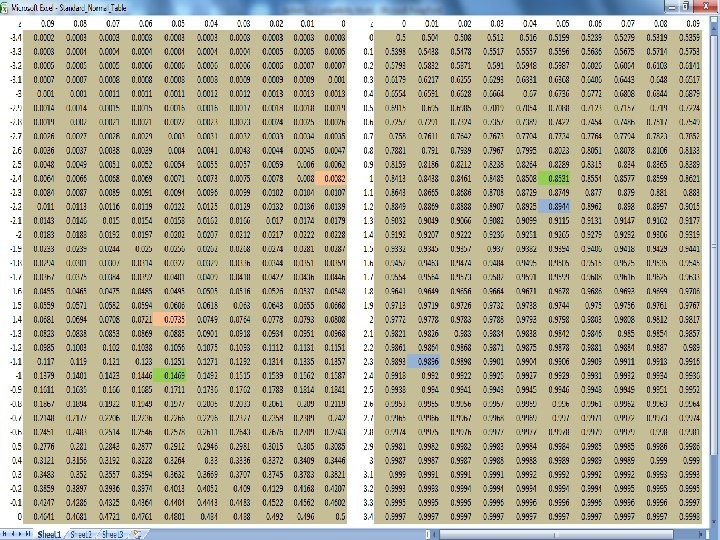The height and width of the screenshot is (540, 720).
Task: Switch to the Sheet1 tab
Action: point(49,534)
